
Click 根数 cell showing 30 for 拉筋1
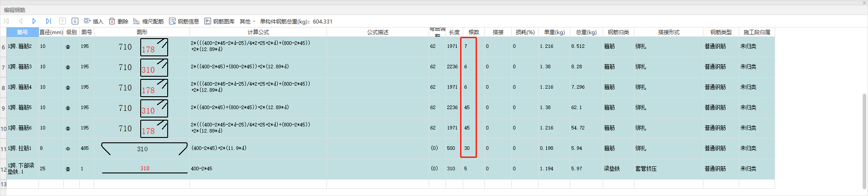(474, 149)
